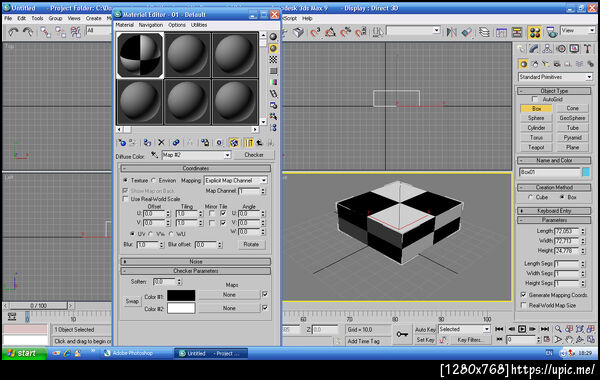Collapse the Checker Parameters rollout
The width and height of the screenshot is (600, 380).
coord(196,271)
